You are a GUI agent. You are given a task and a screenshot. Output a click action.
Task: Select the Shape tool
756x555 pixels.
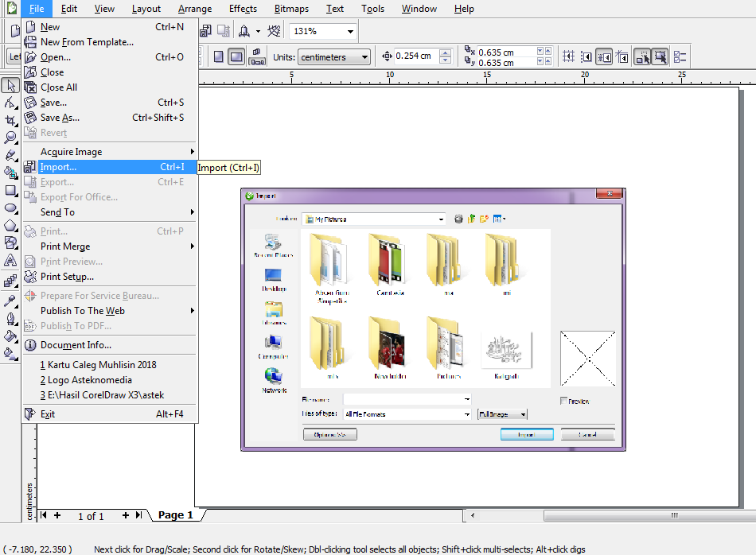click(x=10, y=102)
